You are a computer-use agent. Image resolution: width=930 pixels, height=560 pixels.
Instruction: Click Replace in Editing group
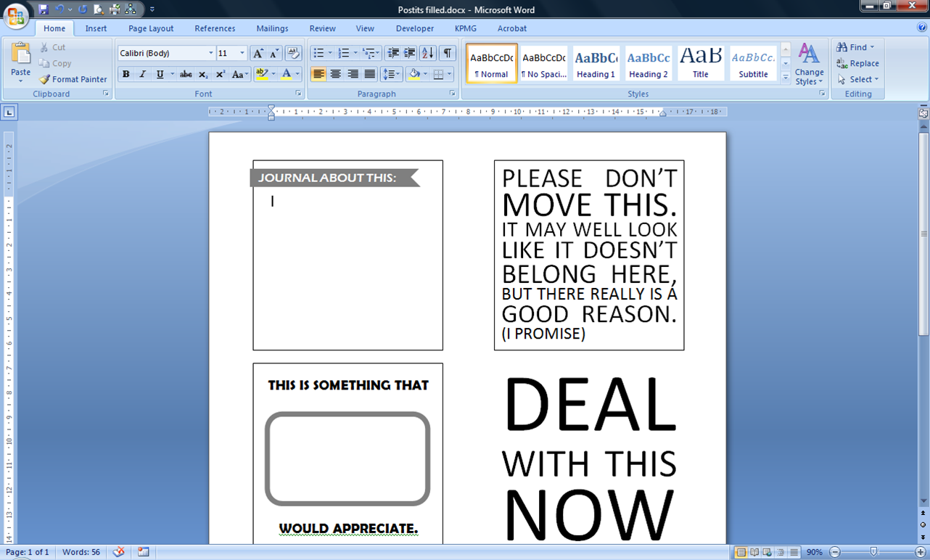pos(857,63)
